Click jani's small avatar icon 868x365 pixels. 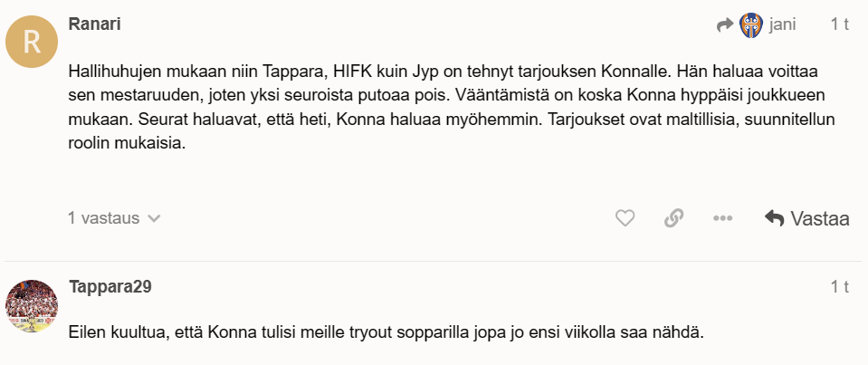coord(751,25)
